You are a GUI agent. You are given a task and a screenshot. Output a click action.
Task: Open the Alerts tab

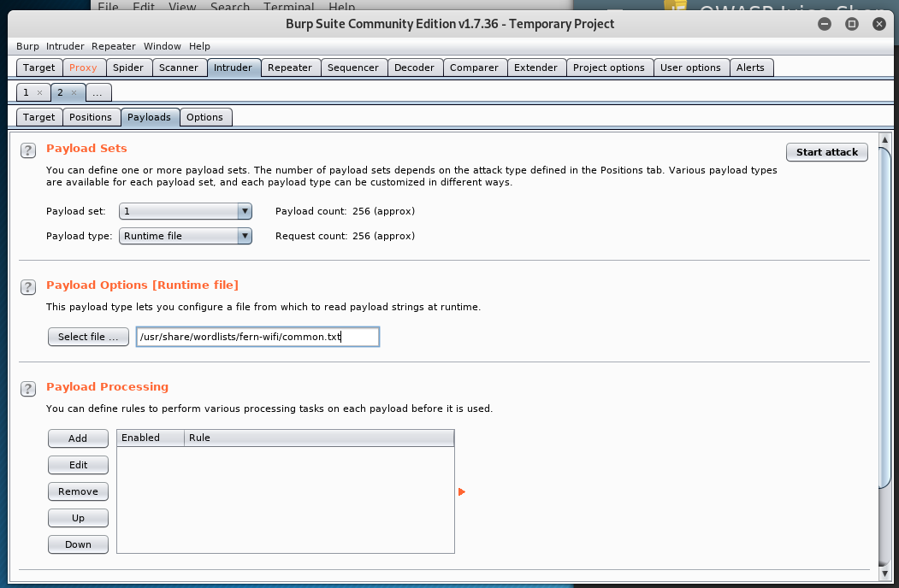point(750,68)
